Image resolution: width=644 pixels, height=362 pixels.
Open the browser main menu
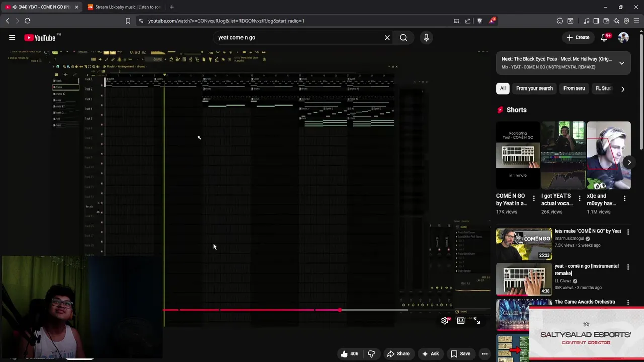636,21
